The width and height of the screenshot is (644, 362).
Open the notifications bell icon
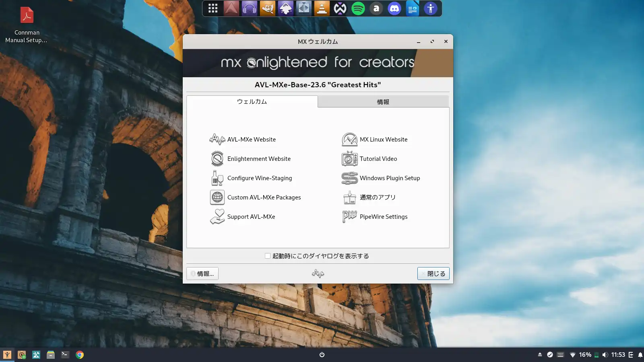click(640, 355)
